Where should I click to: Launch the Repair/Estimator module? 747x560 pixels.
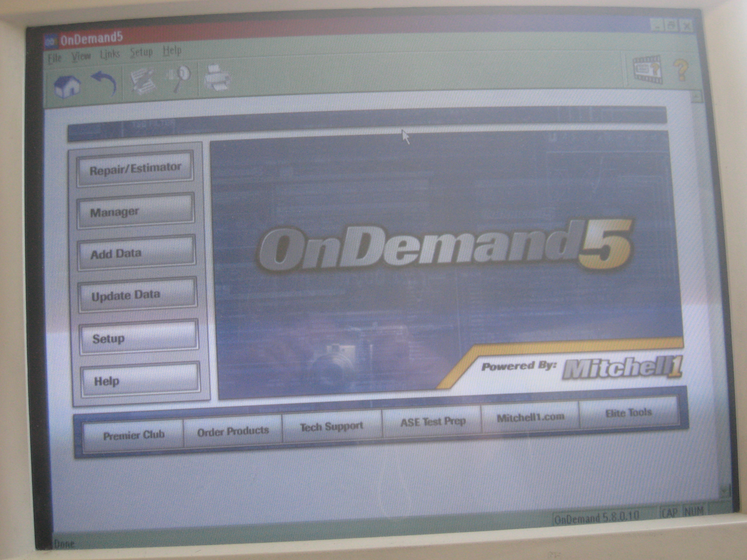pyautogui.click(x=135, y=168)
